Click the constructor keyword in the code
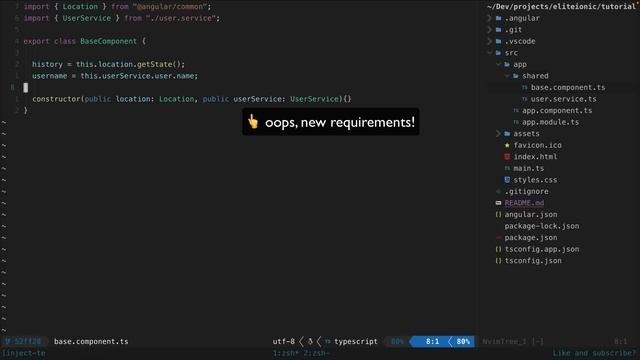 point(56,99)
